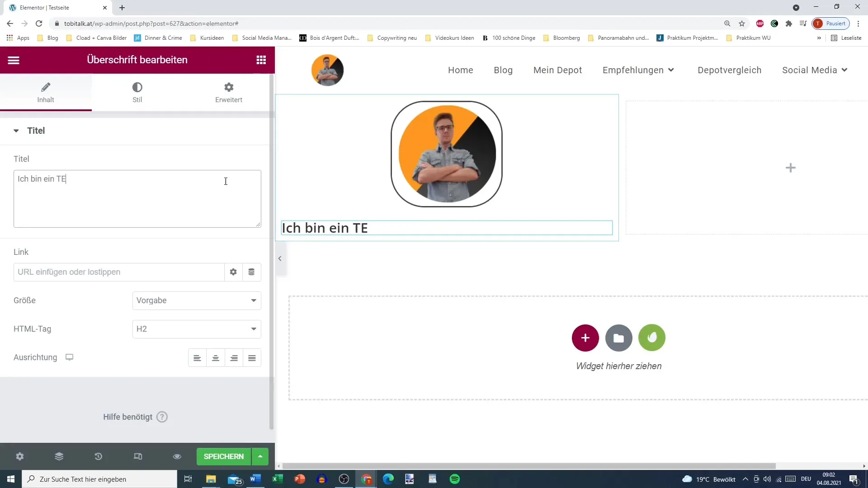868x488 pixels.
Task: Open dynamic tags for the link
Action: pos(251,272)
